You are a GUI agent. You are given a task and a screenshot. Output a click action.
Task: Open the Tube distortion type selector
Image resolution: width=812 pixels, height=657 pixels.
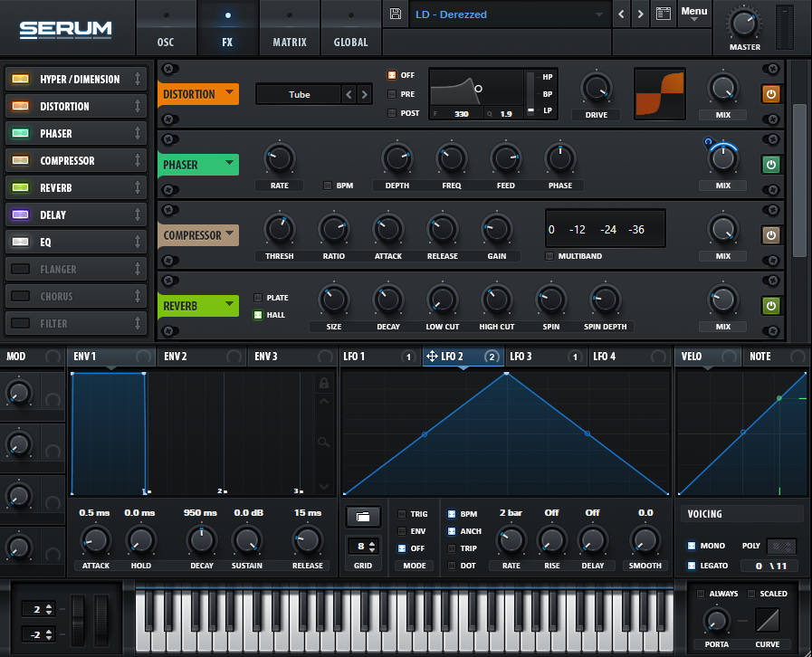point(300,94)
